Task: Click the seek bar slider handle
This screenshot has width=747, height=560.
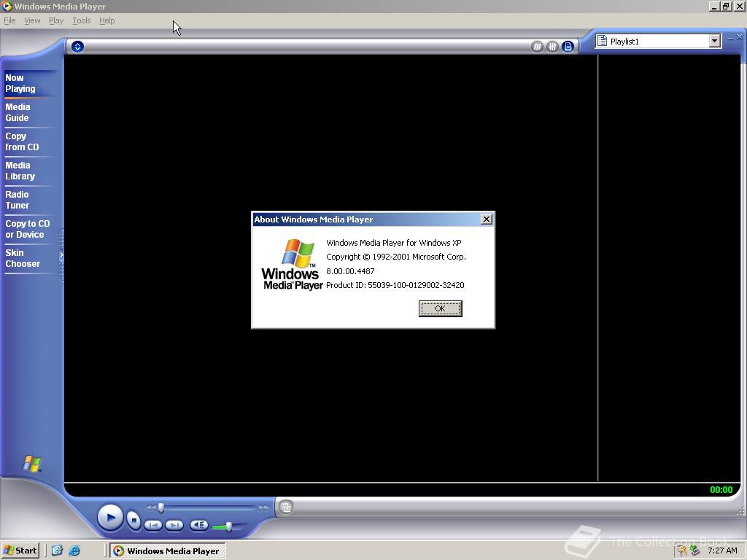Action: 161,508
